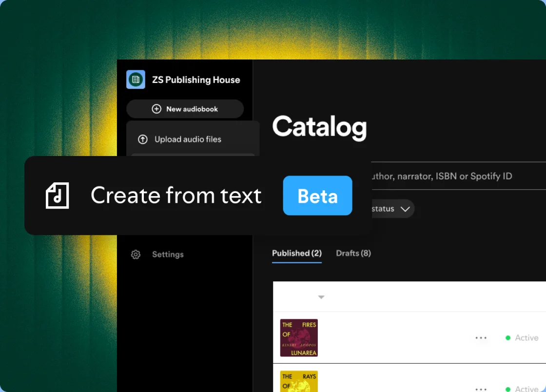Click the Settings gear icon
The width and height of the screenshot is (546, 392).
tap(136, 255)
